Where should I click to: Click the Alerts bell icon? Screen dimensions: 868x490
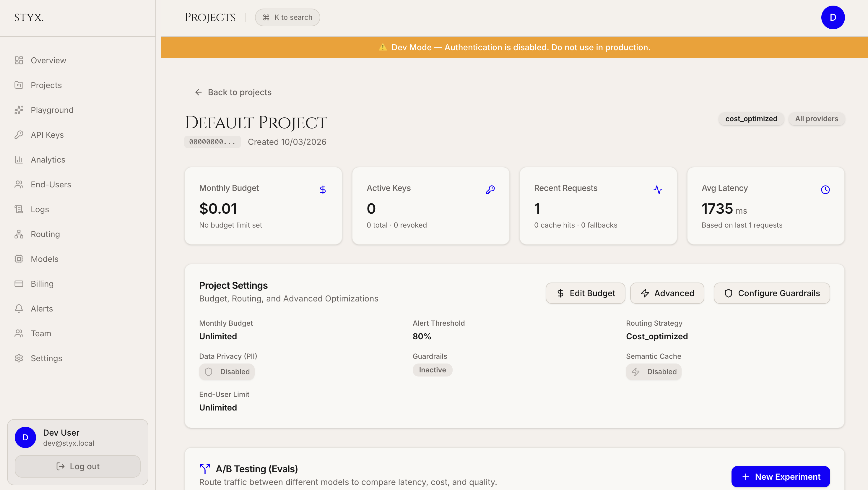click(x=19, y=308)
